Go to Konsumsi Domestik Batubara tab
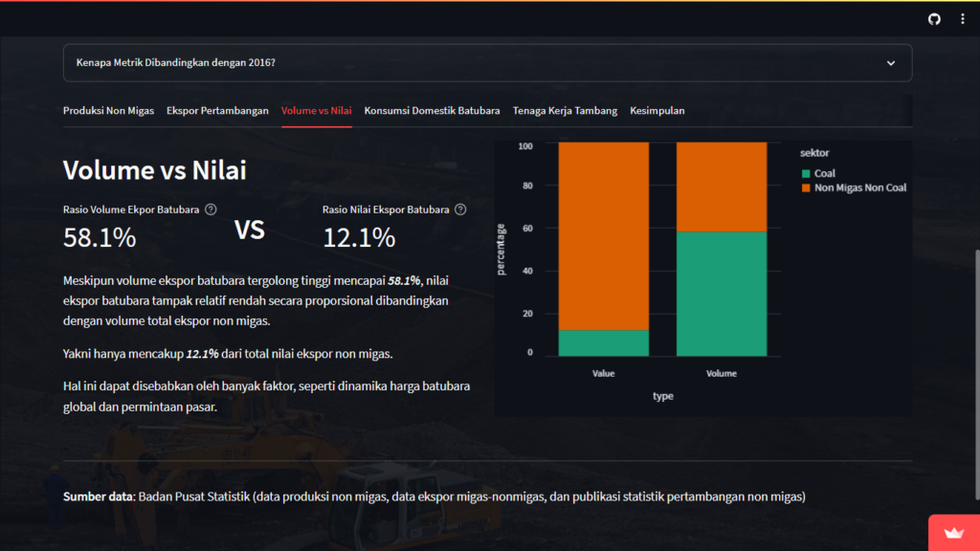Screen dimensions: 980x551 tap(432, 111)
